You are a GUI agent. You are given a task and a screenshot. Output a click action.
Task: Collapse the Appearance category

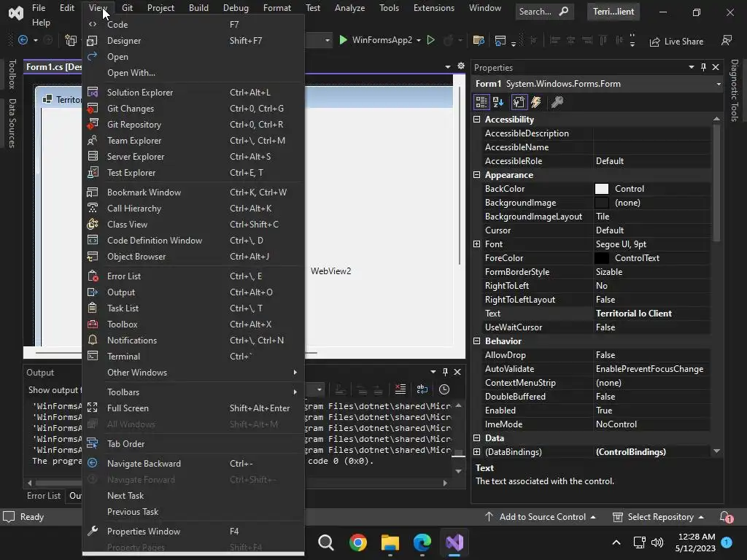[476, 175]
